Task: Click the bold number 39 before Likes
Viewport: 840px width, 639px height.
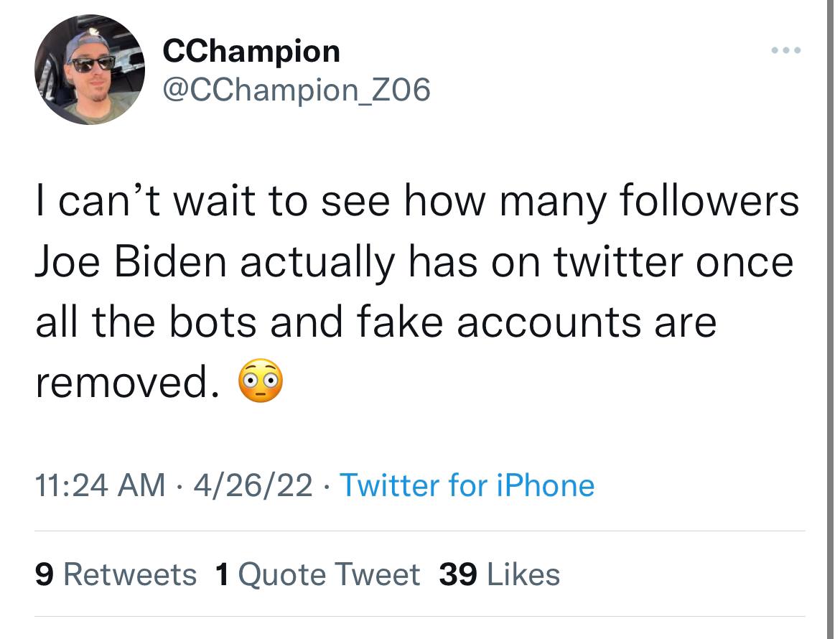Action: 458,574
